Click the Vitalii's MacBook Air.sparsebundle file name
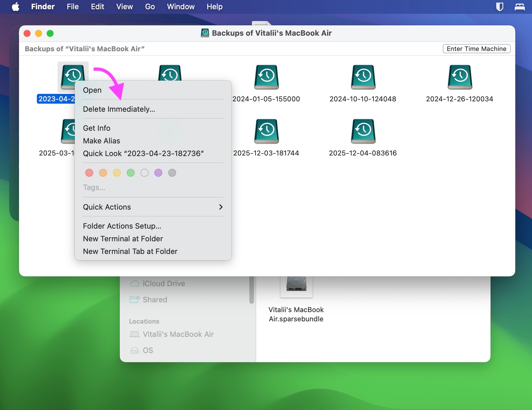This screenshot has width=532, height=410. [x=296, y=314]
